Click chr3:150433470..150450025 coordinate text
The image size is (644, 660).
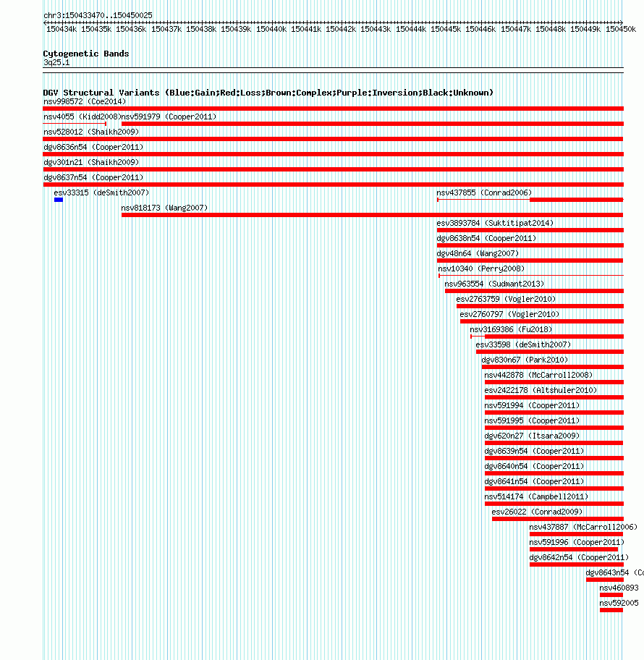98,15
